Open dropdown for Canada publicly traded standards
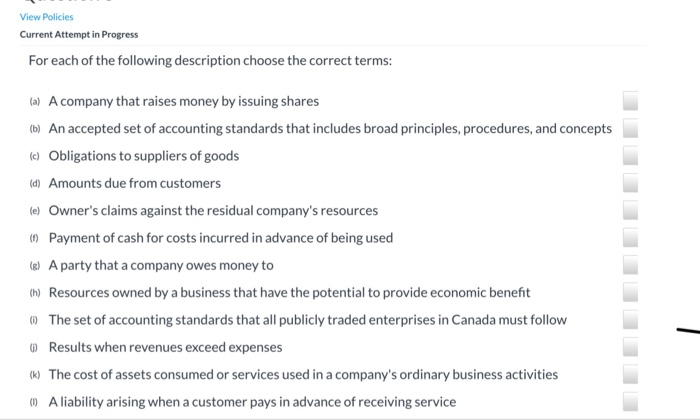The height and width of the screenshot is (420, 700). (x=630, y=320)
